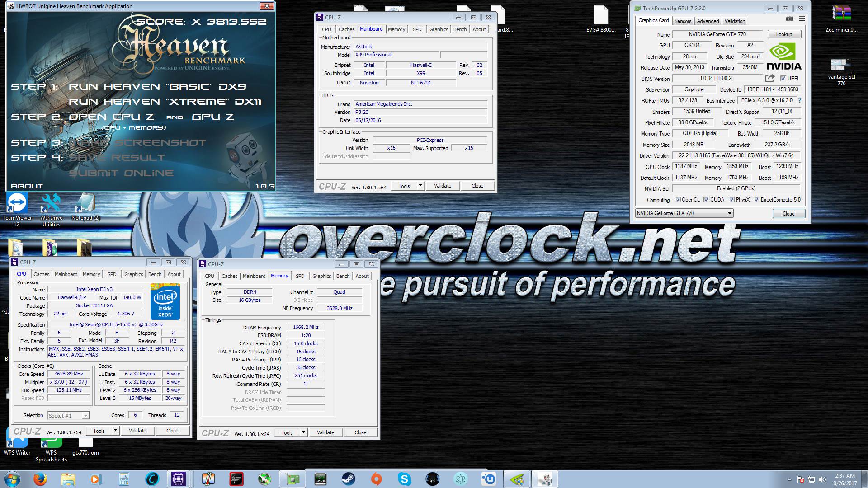Click the taskbar clock showing 2:37 AM
The image size is (868, 488).
[x=844, y=479]
